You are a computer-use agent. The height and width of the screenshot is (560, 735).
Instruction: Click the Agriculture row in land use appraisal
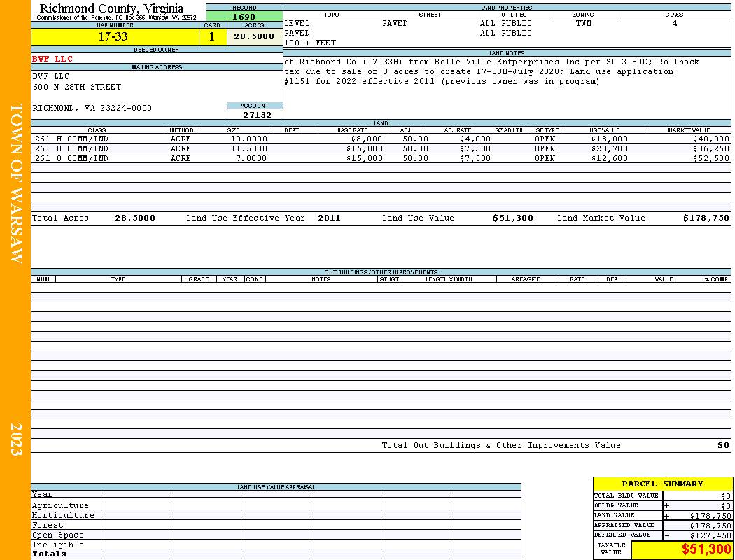276,505
